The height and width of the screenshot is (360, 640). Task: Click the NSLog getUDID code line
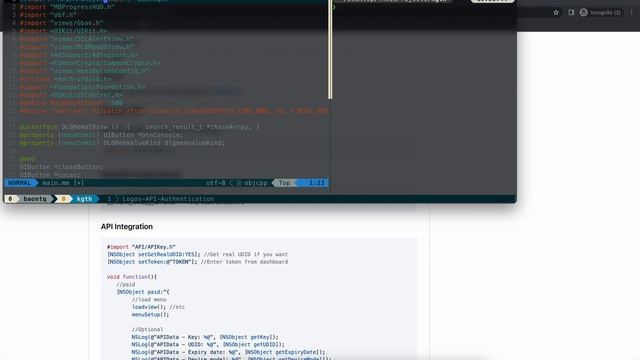[208, 344]
